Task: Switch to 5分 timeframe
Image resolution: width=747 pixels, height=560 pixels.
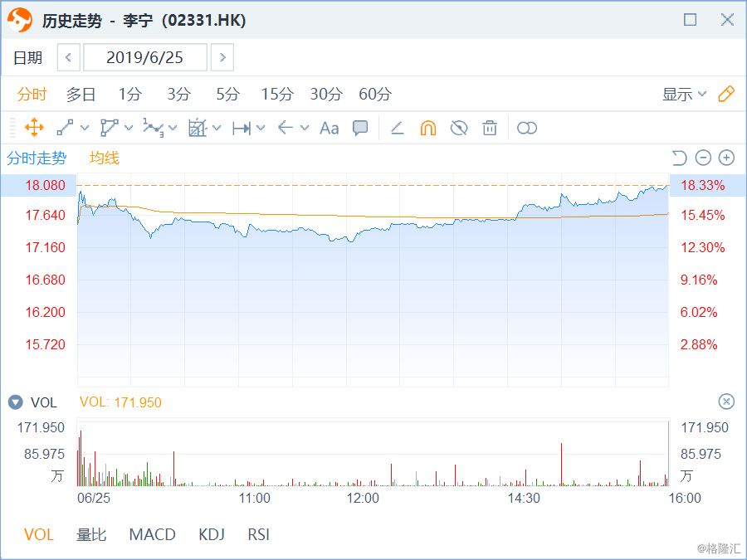Action: tap(227, 94)
